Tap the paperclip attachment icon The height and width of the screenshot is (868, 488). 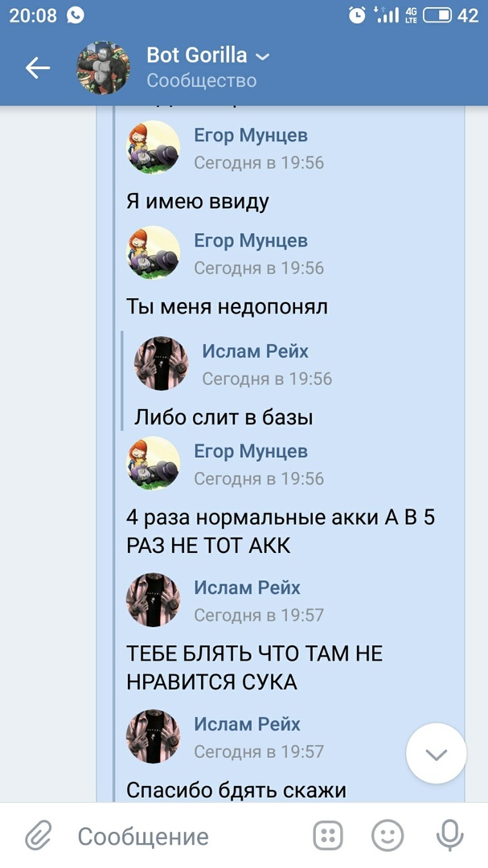click(x=39, y=835)
